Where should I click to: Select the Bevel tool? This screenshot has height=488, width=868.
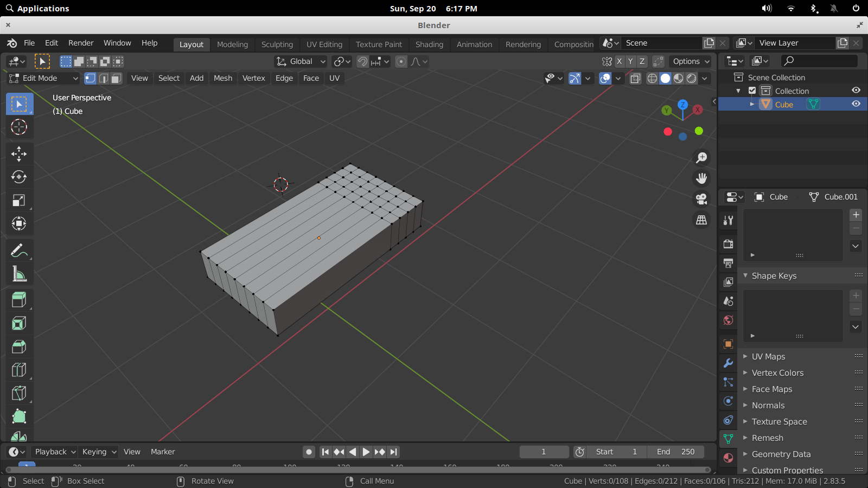pos(19,347)
